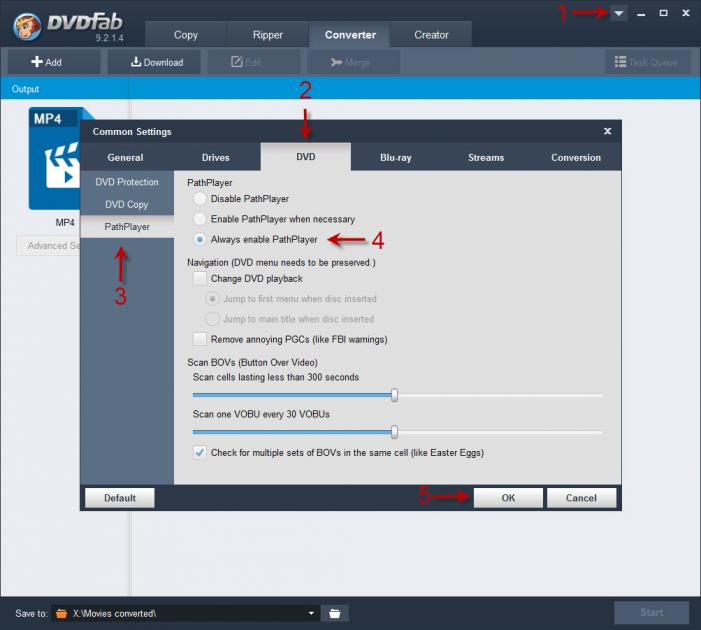Viewport: 701px width, 630px height.
Task: Switch to the Creator module tab
Action: (x=431, y=34)
